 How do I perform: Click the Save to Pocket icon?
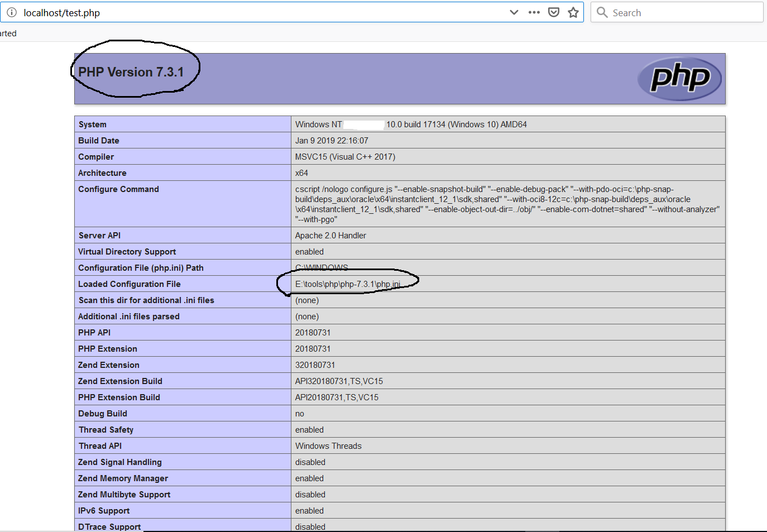[x=554, y=12]
